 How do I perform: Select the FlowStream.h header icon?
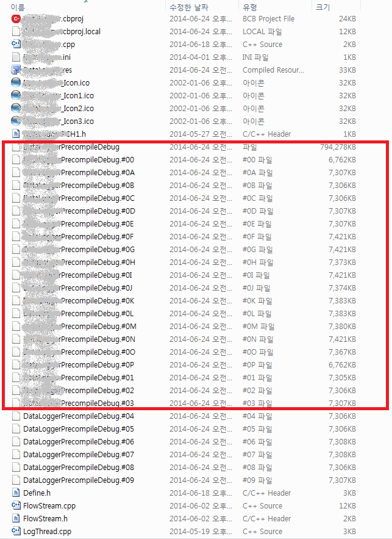(16, 518)
